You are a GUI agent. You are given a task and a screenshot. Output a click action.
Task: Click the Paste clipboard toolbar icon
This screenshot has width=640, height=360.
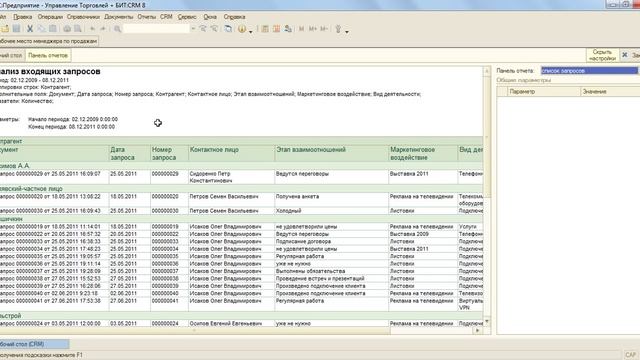click(x=53, y=29)
